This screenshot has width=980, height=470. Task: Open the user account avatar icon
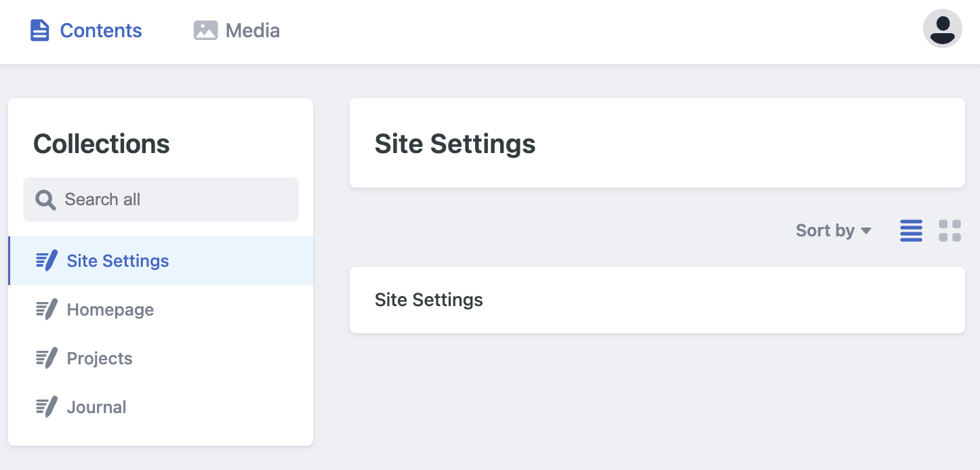[943, 28]
